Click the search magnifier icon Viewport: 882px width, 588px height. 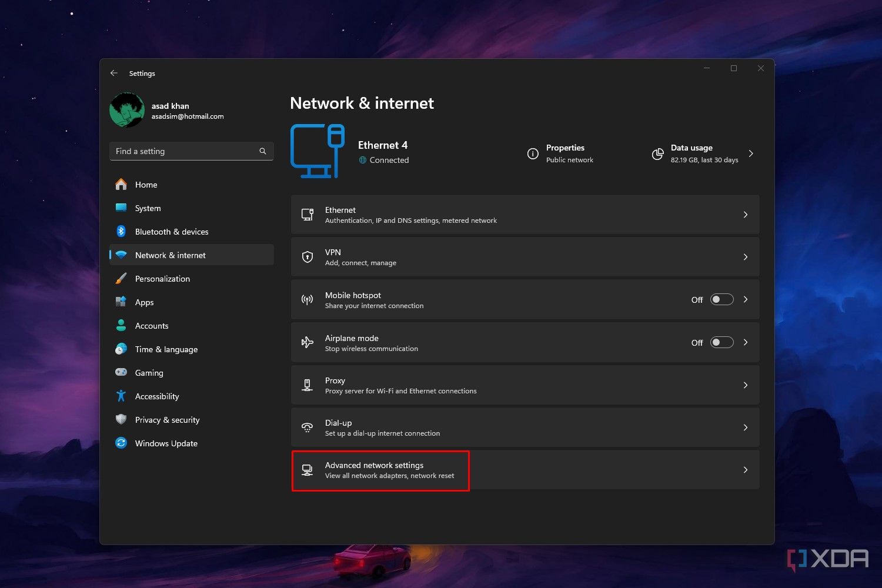coord(263,151)
